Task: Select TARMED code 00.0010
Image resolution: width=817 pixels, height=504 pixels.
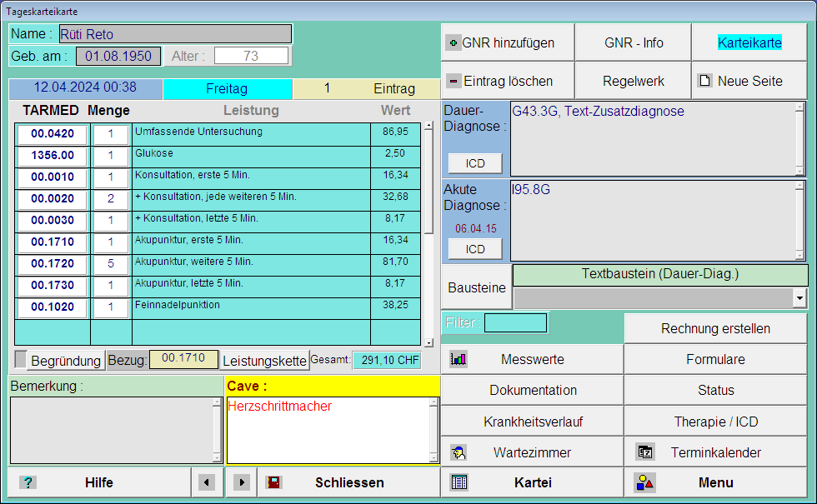Action: tap(52, 177)
